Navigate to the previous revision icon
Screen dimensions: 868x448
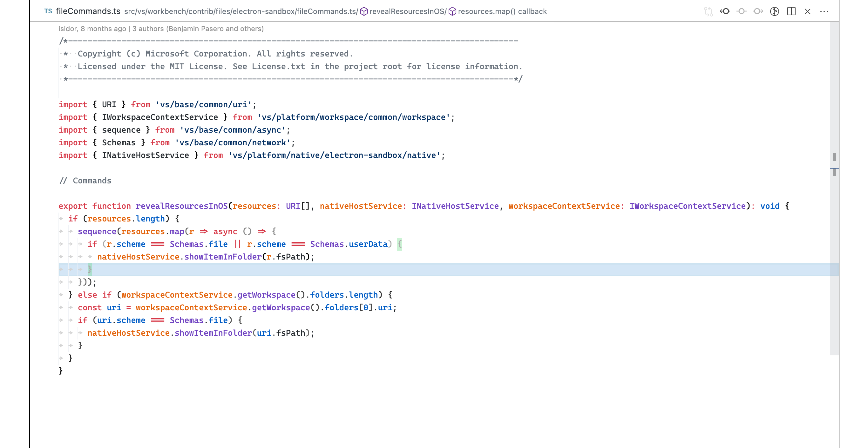[x=725, y=11]
